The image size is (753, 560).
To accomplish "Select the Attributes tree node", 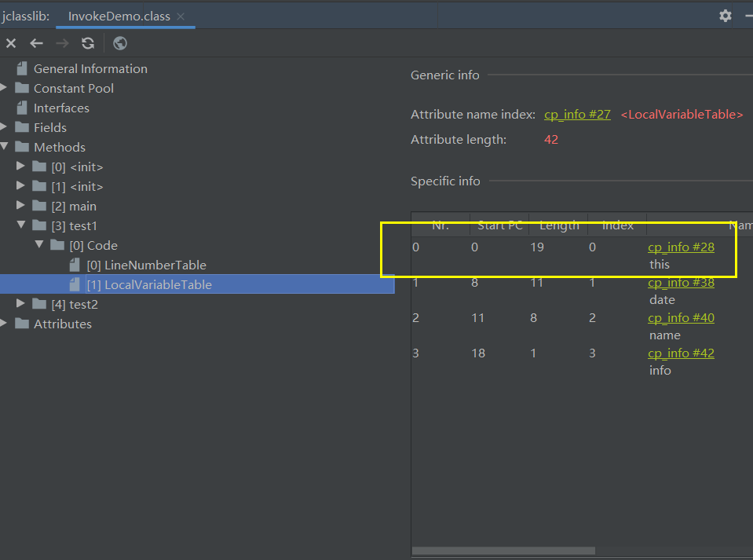I will coord(63,324).
